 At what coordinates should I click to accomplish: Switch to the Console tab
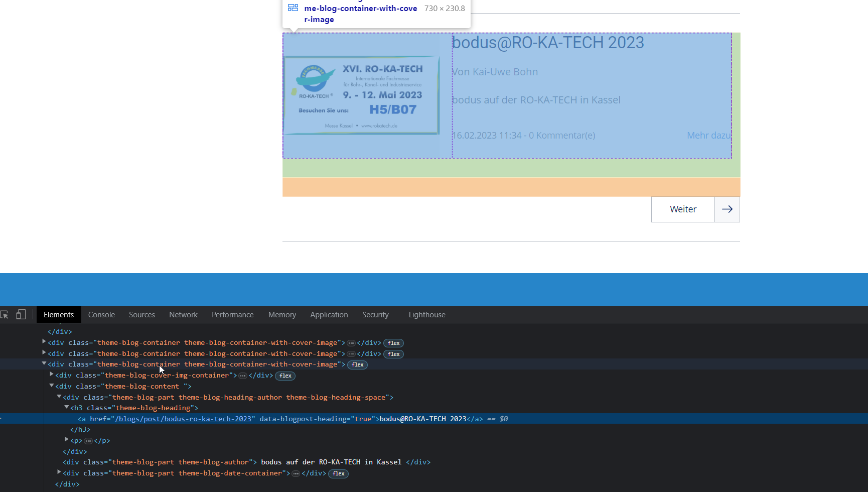click(101, 315)
